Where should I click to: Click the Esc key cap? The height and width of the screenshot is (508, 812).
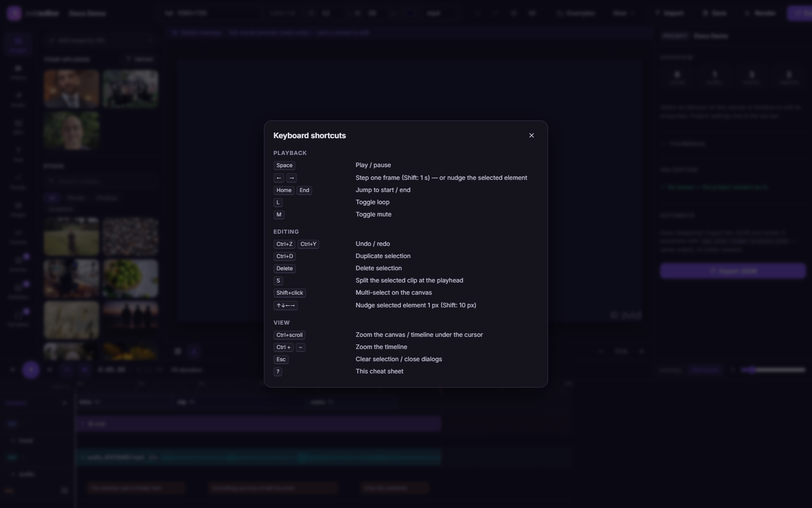(281, 360)
